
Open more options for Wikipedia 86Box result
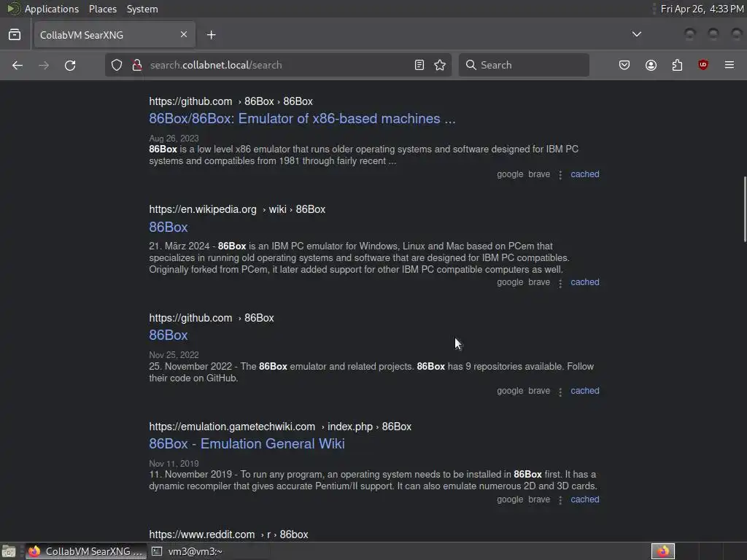click(560, 283)
